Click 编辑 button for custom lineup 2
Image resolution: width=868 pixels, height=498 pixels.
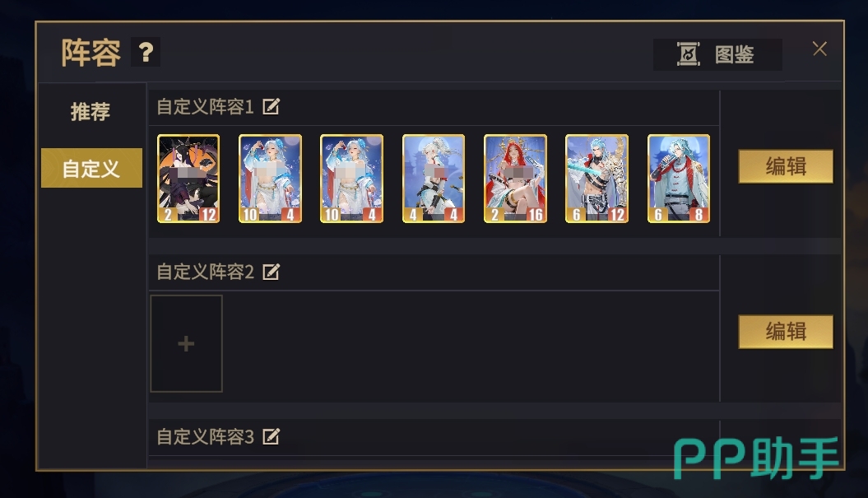(786, 332)
